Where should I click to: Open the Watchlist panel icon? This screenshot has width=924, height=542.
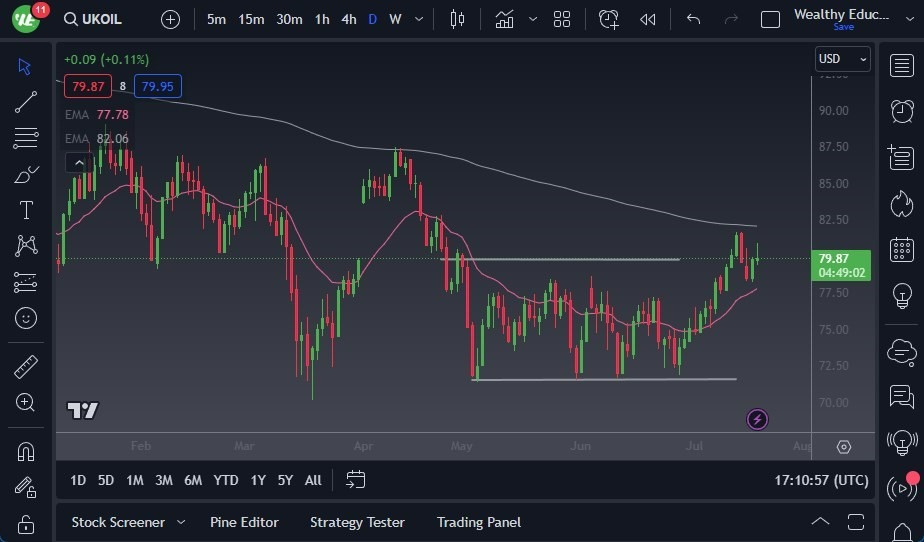[901, 64]
